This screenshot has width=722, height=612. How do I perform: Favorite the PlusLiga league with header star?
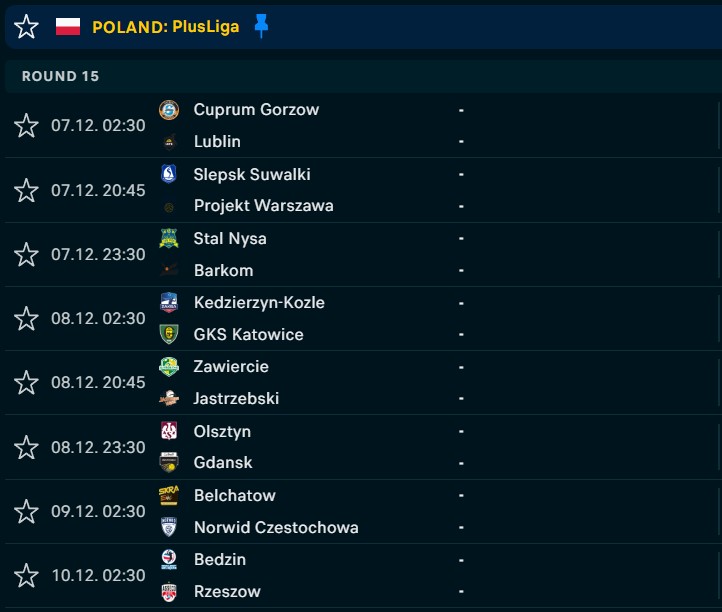coord(26,26)
